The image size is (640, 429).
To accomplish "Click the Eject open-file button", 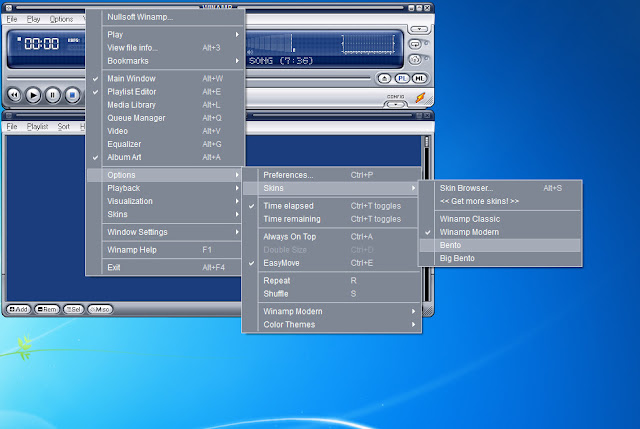I will 384,78.
